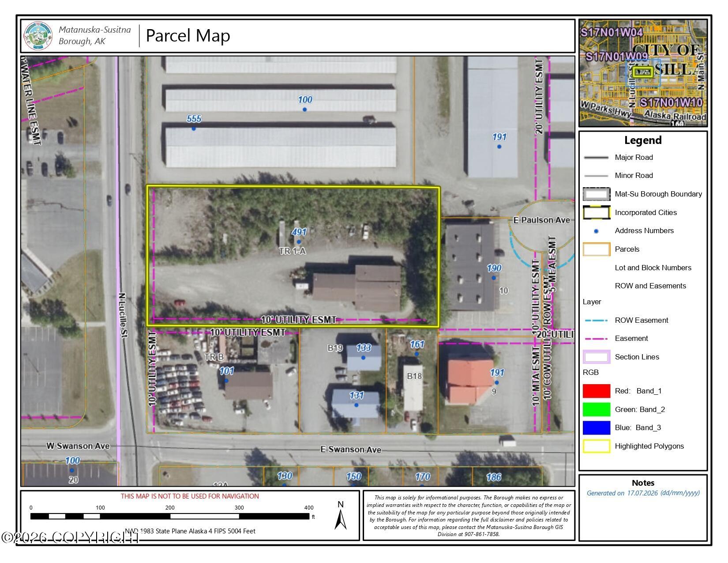Click the "Lot and Block Numbers" legend entry
This screenshot has height=563, width=728.
(x=653, y=268)
